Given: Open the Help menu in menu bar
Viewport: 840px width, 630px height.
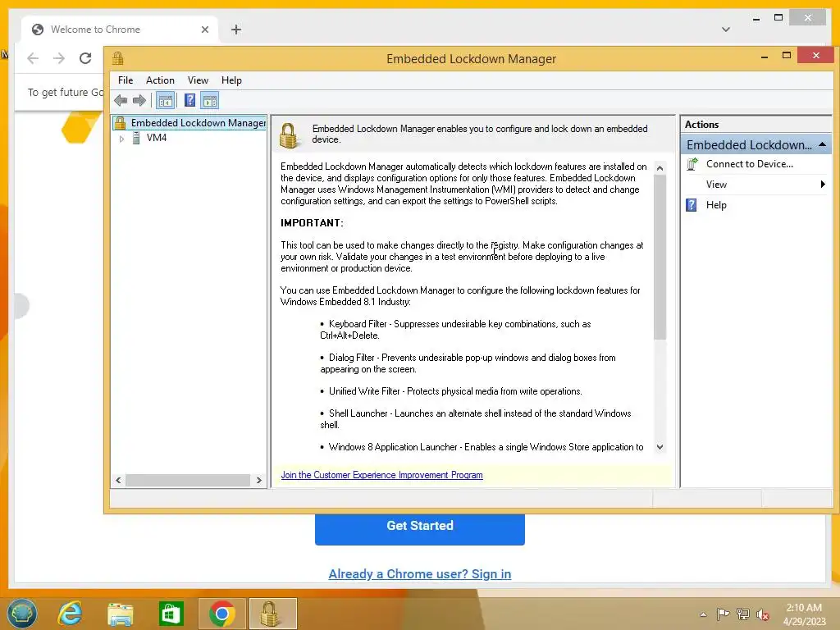Looking at the screenshot, I should click(x=231, y=80).
